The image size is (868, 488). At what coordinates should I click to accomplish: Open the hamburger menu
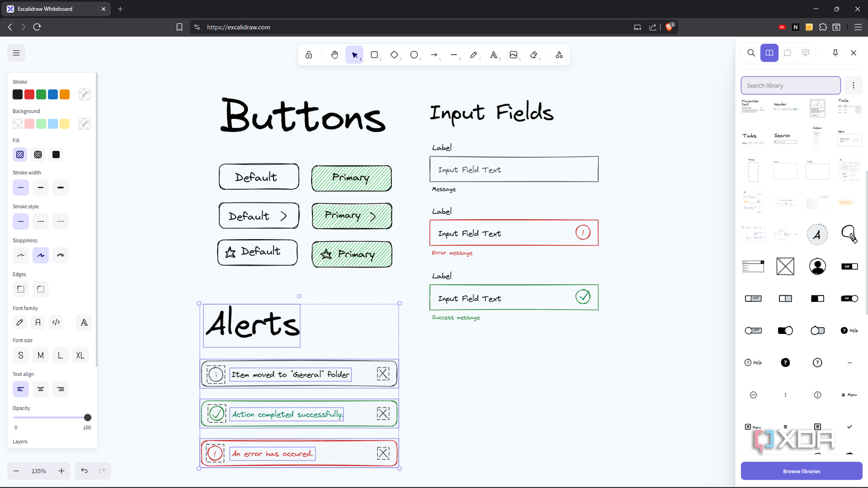tap(16, 53)
